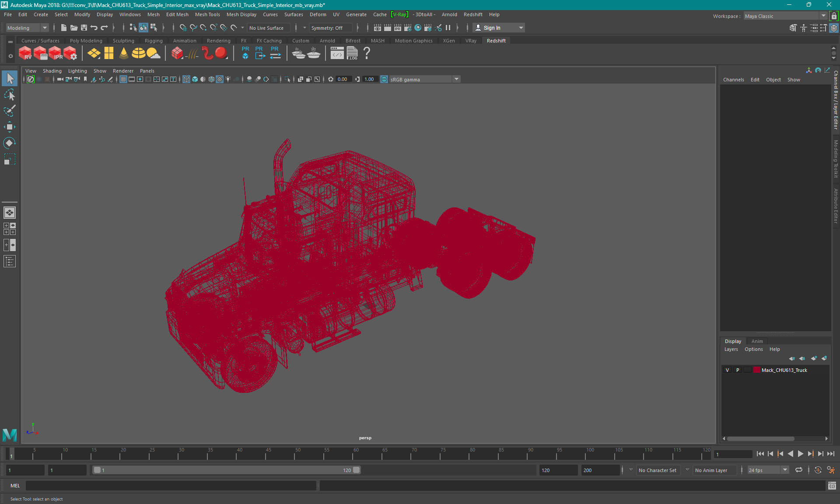Open Redshift render settings shelf icon
Screen dimensions: 840x504
click(x=70, y=53)
